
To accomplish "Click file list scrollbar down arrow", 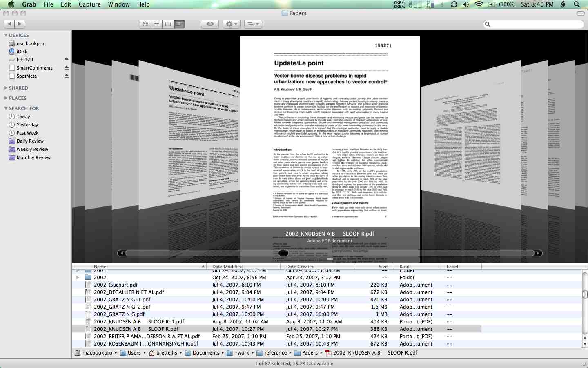I will click(585, 344).
